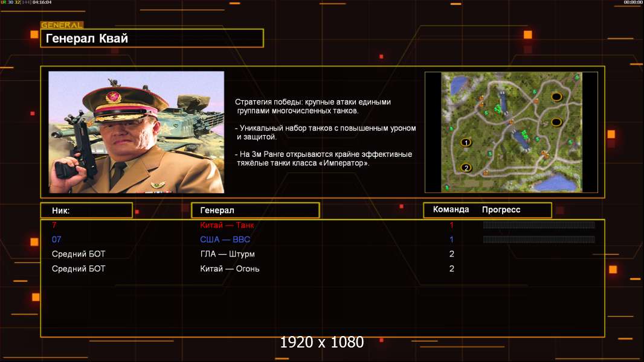Select the red player nickname «7»
The image size is (644, 362).
tap(54, 224)
